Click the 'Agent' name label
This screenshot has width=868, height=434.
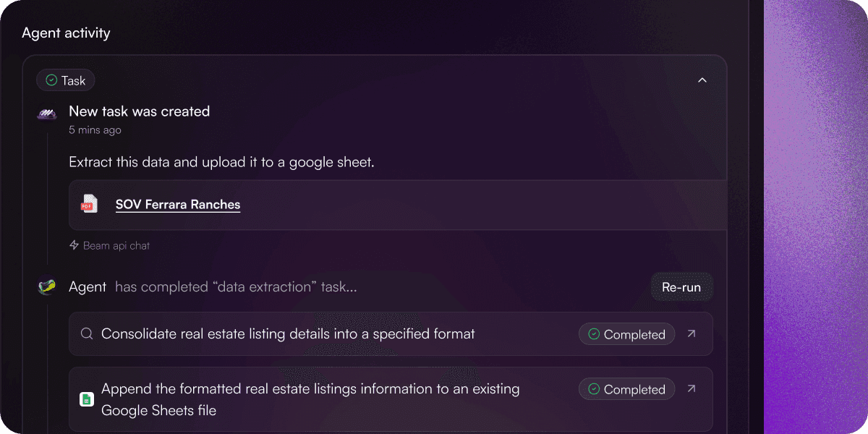click(88, 287)
